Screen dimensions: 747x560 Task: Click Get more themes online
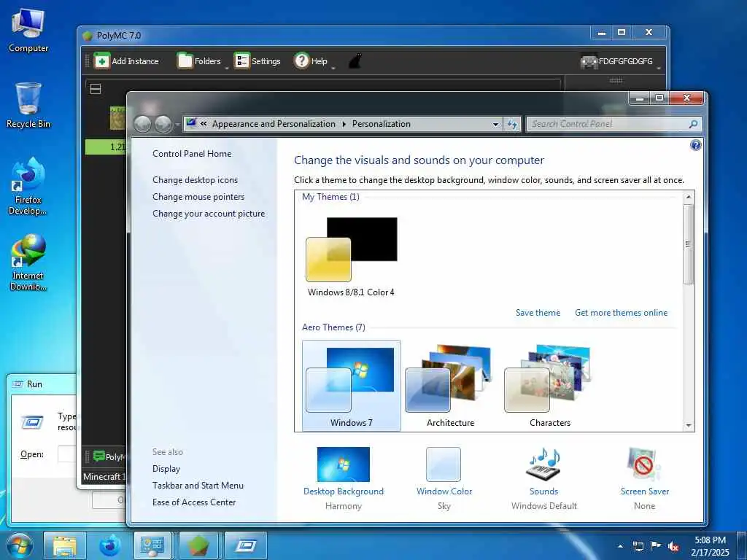coord(622,313)
